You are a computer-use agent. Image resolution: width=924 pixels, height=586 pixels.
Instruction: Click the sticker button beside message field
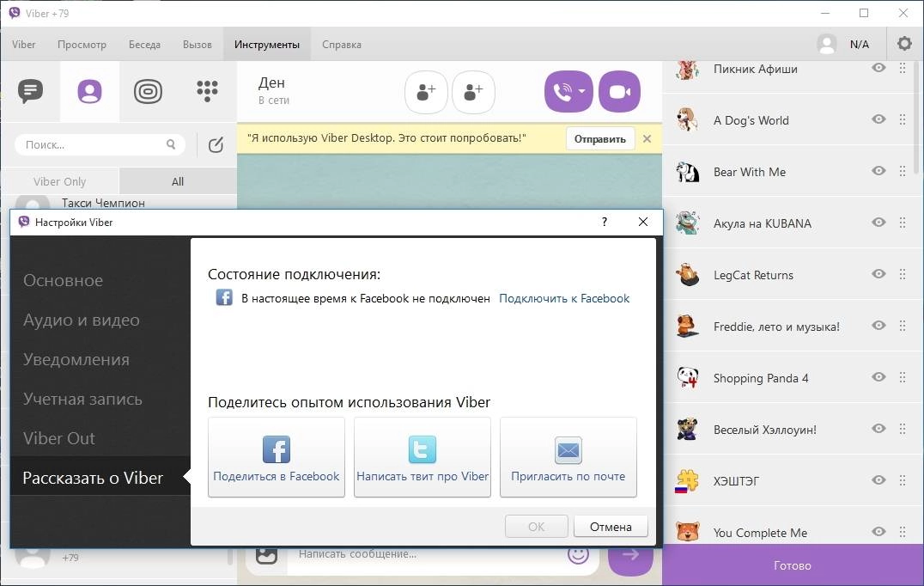[x=266, y=555]
